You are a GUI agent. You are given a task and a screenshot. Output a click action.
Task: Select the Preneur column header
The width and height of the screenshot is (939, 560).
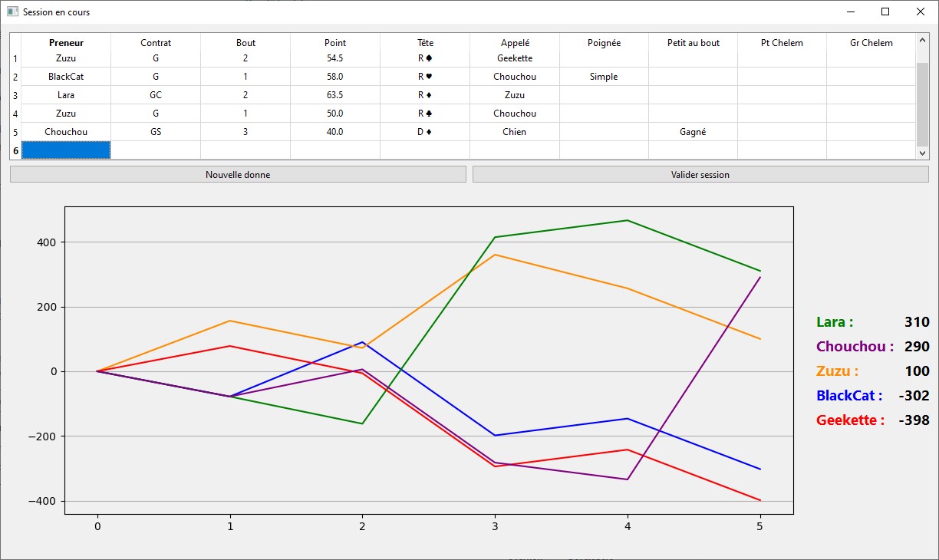click(66, 43)
